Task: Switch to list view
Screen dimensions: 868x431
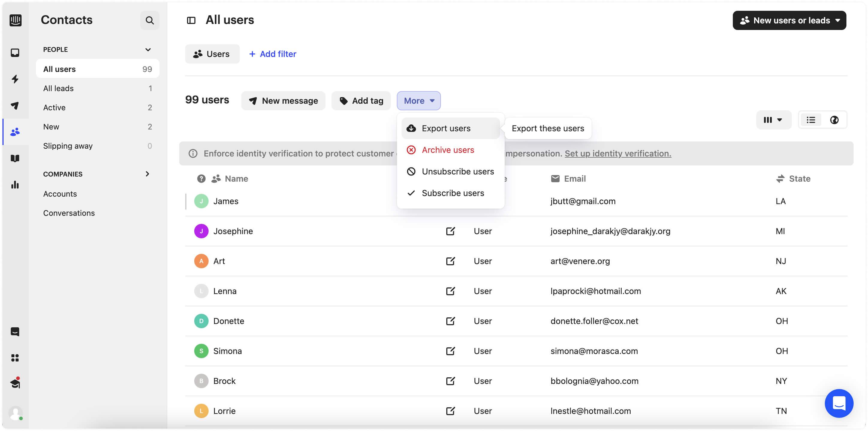Action: (811, 120)
